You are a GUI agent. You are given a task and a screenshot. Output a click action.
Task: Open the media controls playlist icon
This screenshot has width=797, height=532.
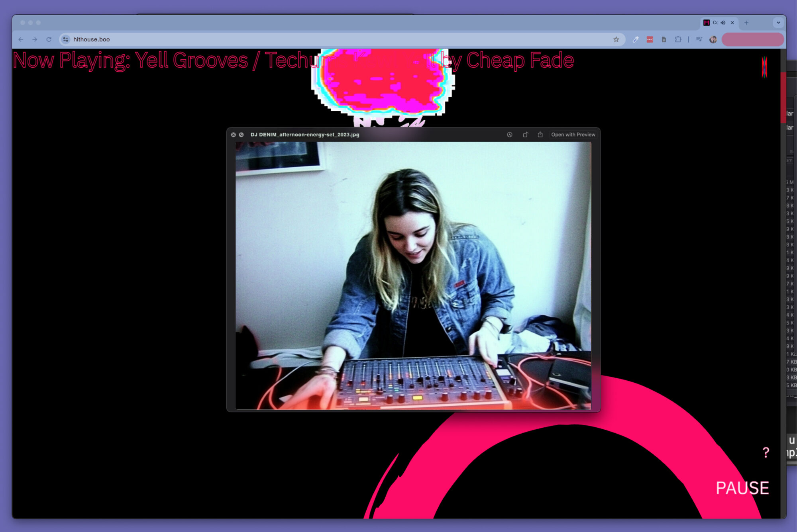pos(699,39)
